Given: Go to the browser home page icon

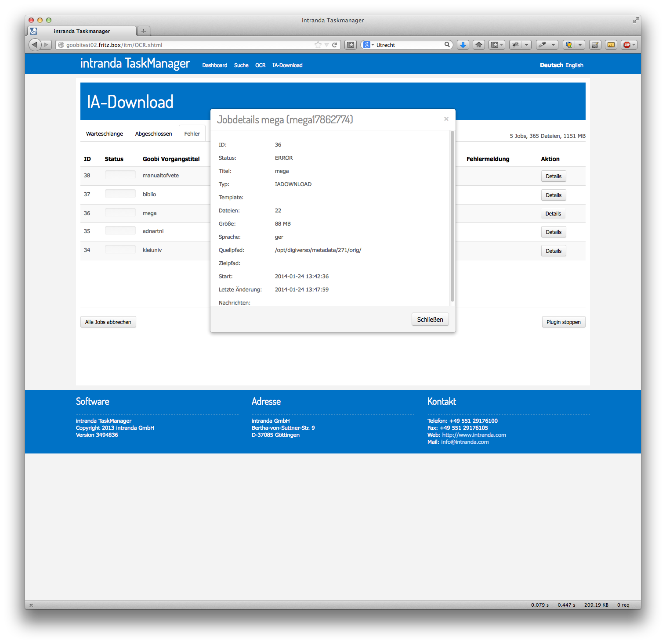Looking at the screenshot, I should (x=479, y=45).
